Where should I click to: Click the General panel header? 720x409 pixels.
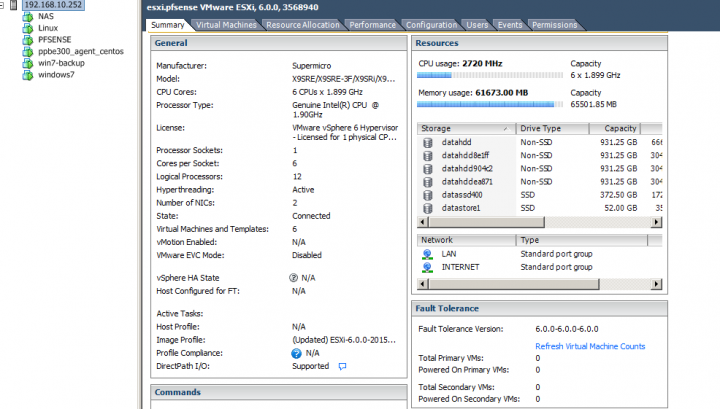(279, 43)
